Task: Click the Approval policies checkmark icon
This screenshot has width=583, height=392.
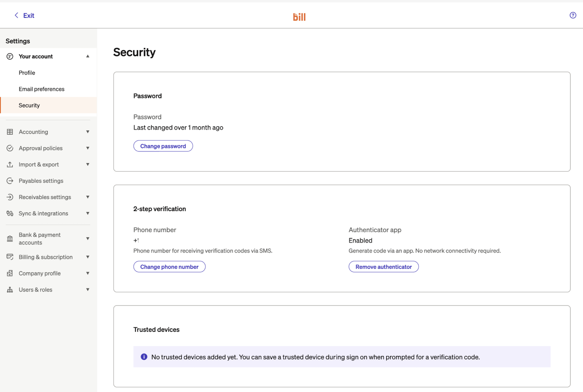Action: click(10, 148)
